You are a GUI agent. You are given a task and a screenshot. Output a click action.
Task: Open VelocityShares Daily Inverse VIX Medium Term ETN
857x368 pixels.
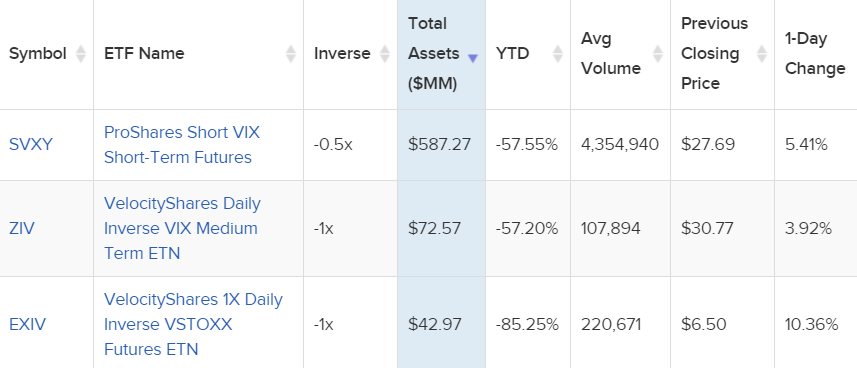[x=183, y=228]
